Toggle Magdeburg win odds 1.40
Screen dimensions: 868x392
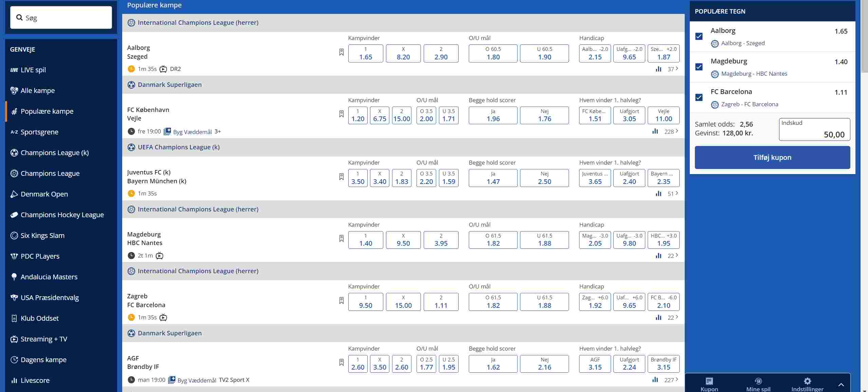366,240
